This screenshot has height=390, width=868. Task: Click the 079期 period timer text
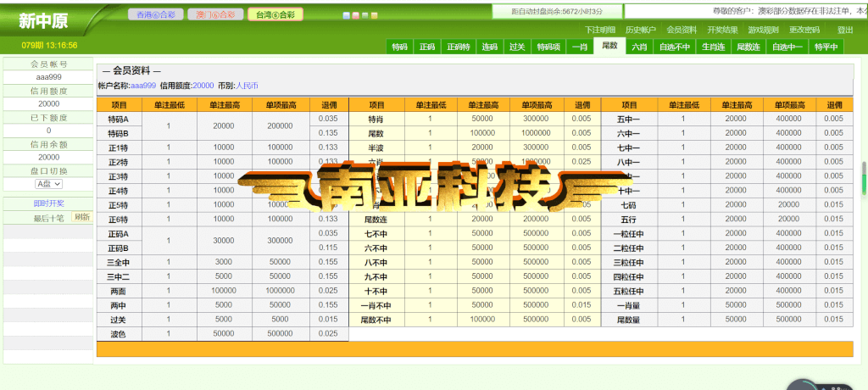(49, 46)
